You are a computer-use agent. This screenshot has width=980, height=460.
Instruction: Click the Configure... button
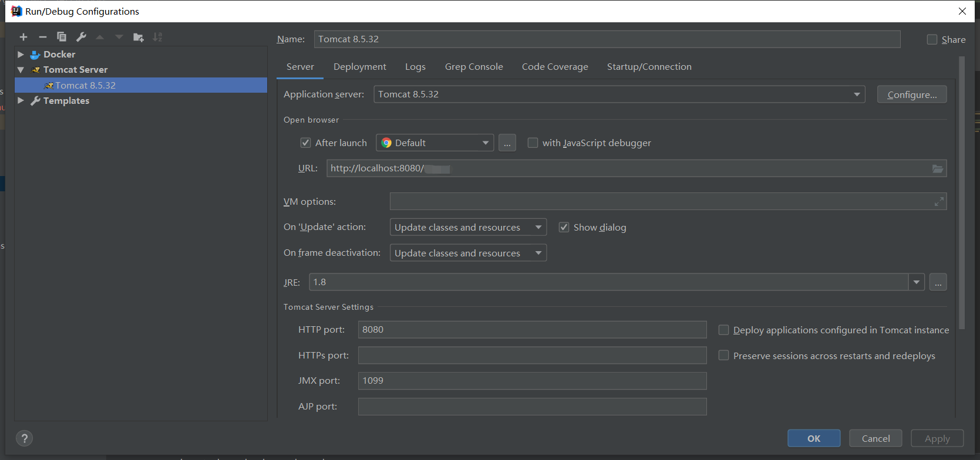[912, 94]
